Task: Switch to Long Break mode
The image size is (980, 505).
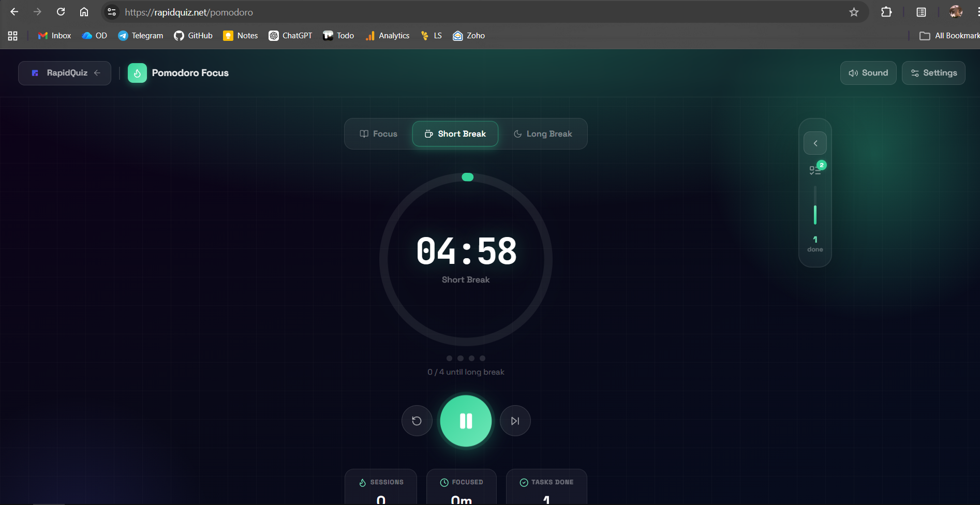Action: coord(542,134)
